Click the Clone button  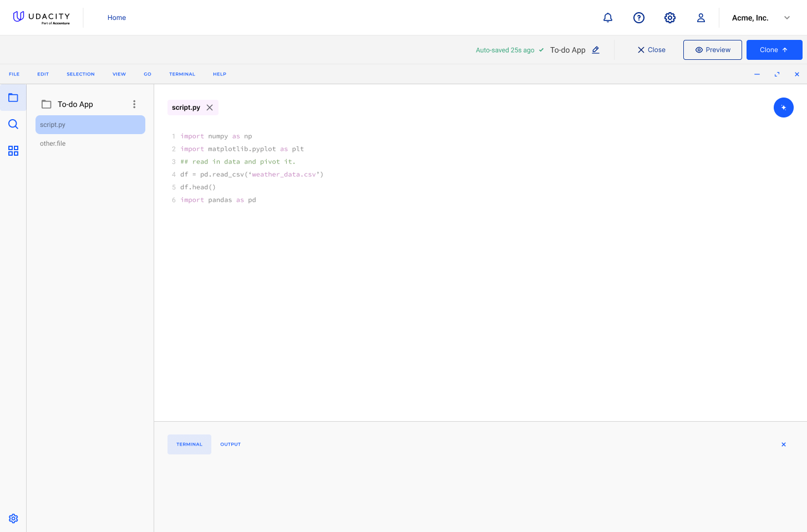tap(774, 50)
